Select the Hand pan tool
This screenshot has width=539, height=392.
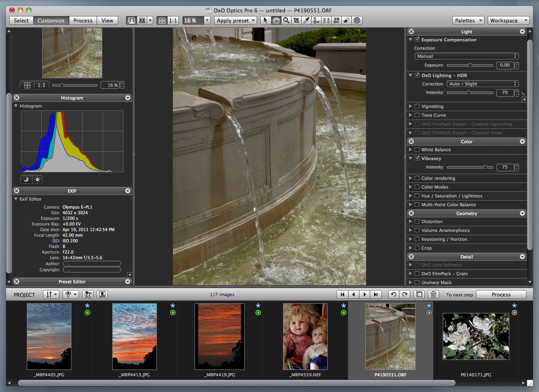coord(276,20)
